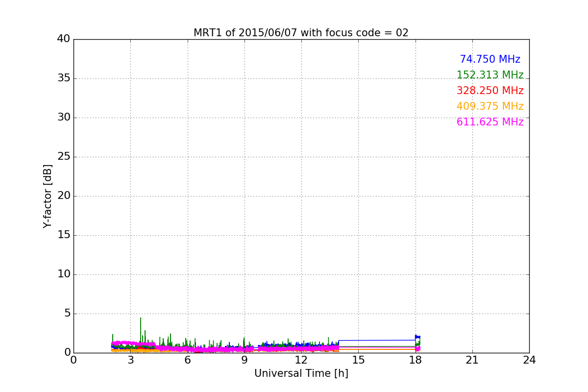Image resolution: width=588 pixels, height=392 pixels.
Task: Click the x-axis tick label '9'
Action: [245, 360]
